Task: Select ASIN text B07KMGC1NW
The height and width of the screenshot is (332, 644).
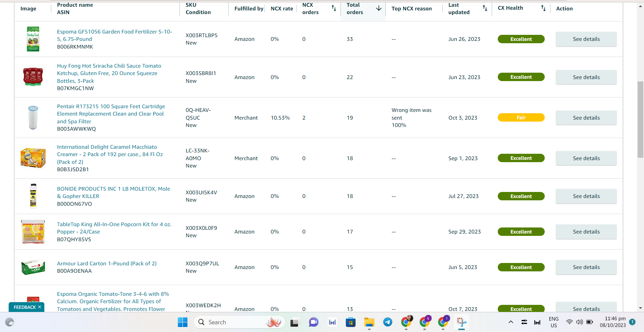Action: (75, 88)
